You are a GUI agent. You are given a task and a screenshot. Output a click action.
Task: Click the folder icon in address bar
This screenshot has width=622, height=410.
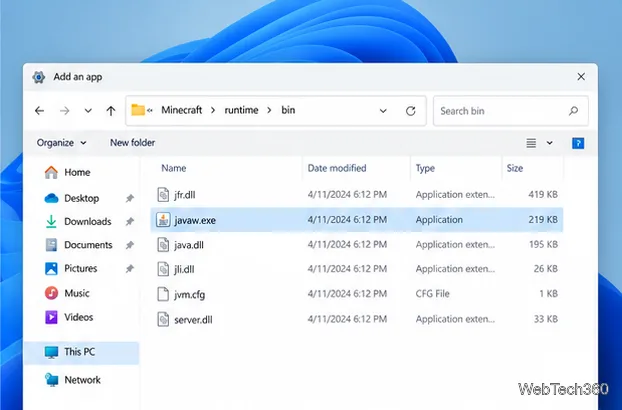(x=138, y=110)
